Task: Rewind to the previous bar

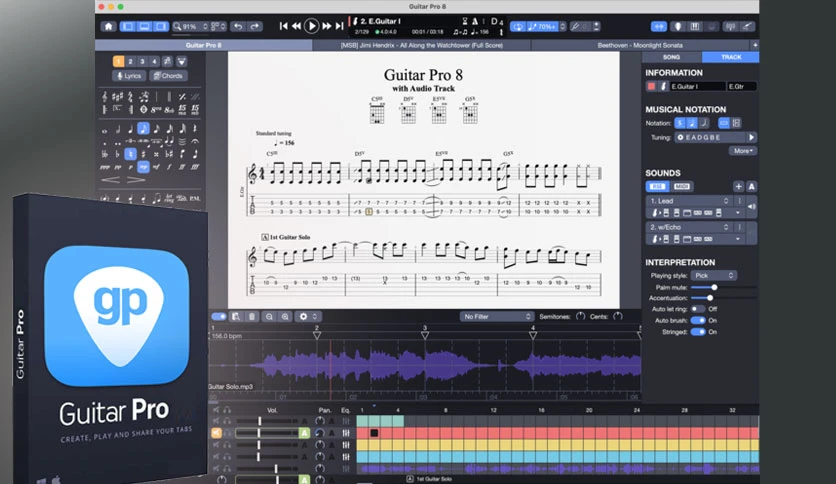Action: click(x=296, y=26)
